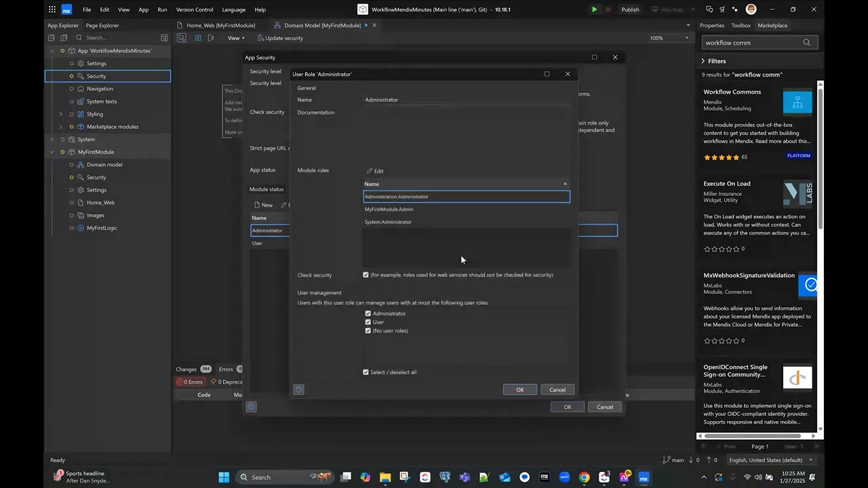Maximize the User Role 'Administrator' dialog
Image resolution: width=868 pixels, height=488 pixels.
pyautogui.click(x=547, y=74)
